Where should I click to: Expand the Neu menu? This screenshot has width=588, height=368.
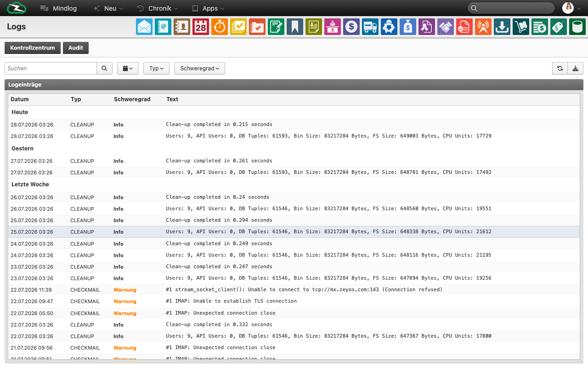pos(108,8)
